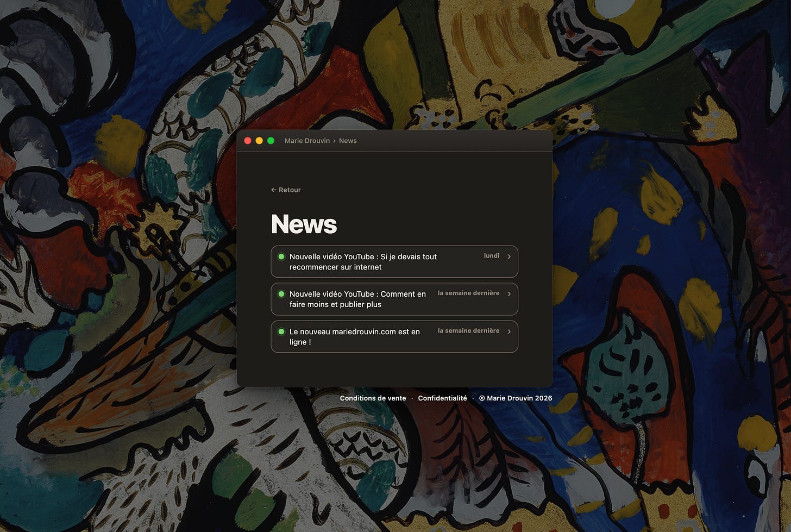The height and width of the screenshot is (532, 791).
Task: Maximize the window with the green button
Action: (x=271, y=141)
